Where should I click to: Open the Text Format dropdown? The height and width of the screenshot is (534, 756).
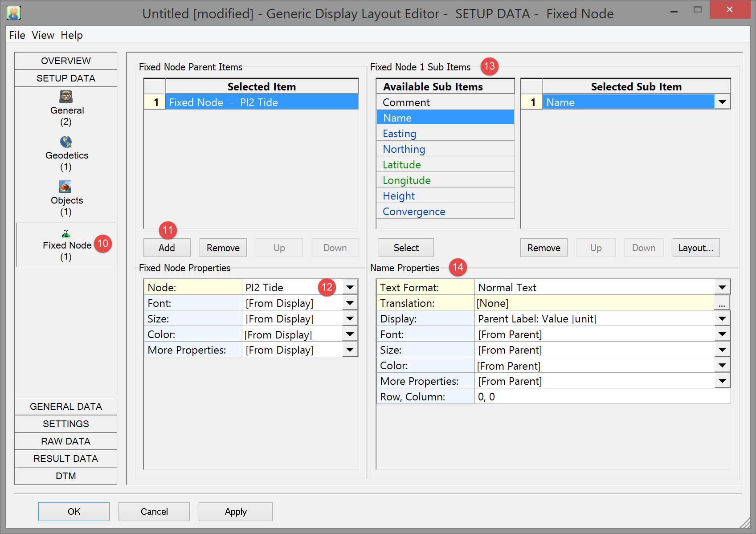pos(722,288)
